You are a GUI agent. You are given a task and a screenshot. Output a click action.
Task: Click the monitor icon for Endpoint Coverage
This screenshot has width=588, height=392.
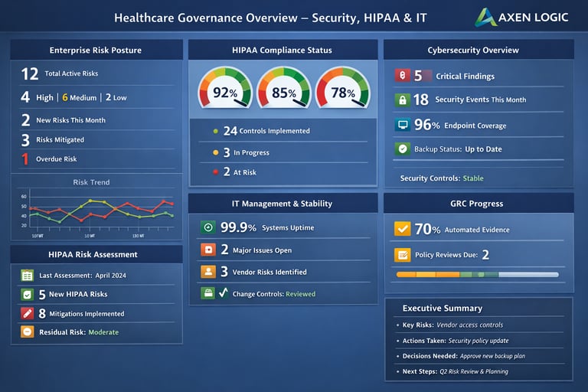pos(403,125)
